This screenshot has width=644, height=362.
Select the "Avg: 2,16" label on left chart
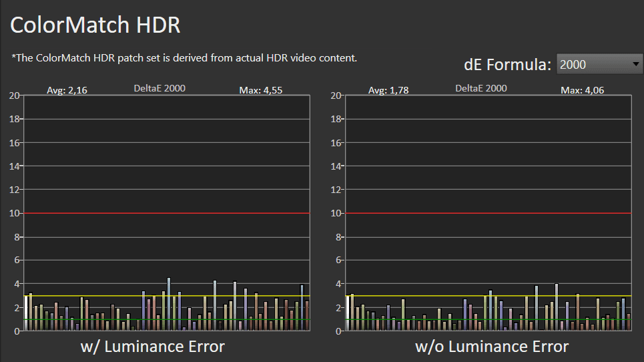point(67,90)
